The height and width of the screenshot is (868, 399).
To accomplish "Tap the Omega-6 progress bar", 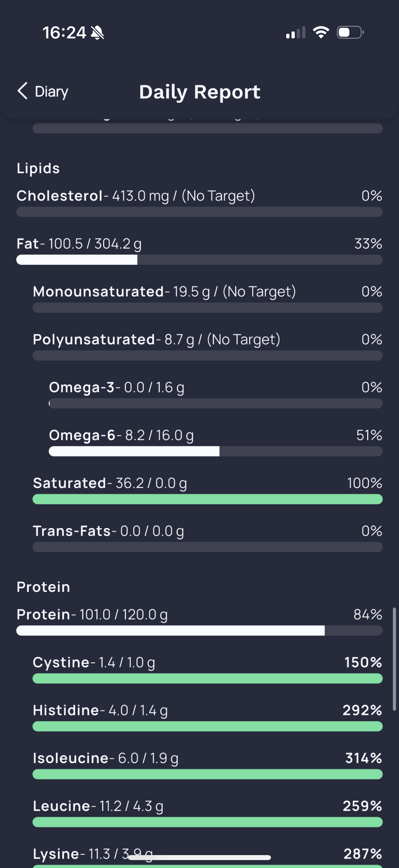I will [x=215, y=451].
